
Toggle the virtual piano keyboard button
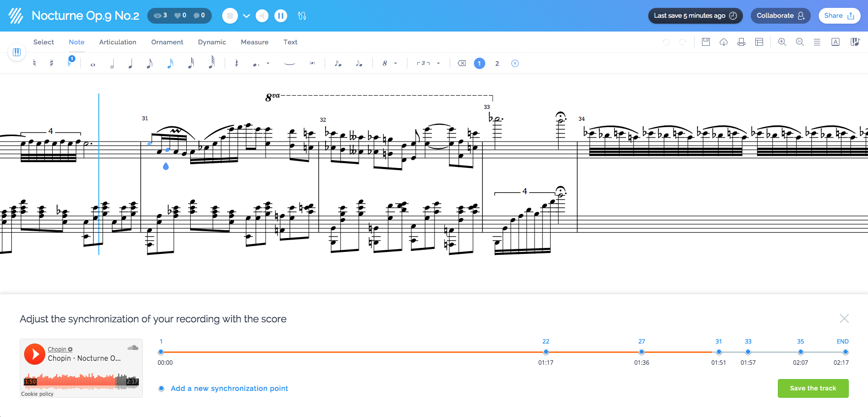17,52
